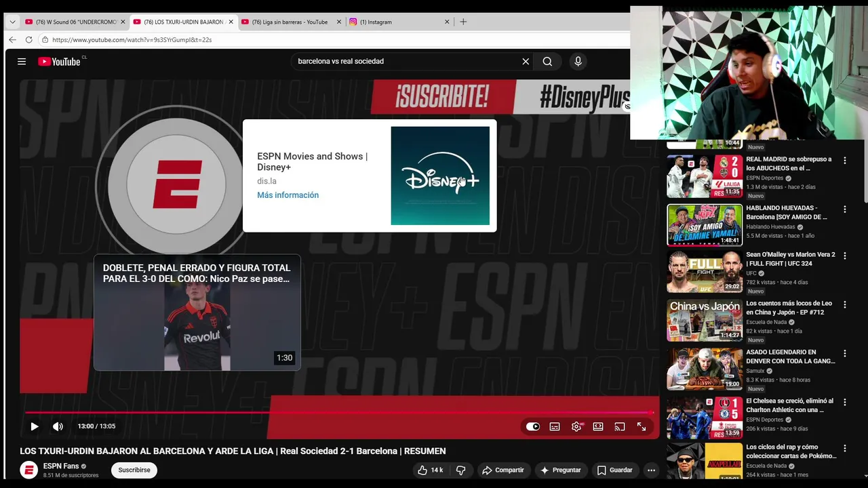This screenshot has height=488, width=868.
Task: Open the Nico Paz end-screen video
Action: pyautogui.click(x=197, y=312)
